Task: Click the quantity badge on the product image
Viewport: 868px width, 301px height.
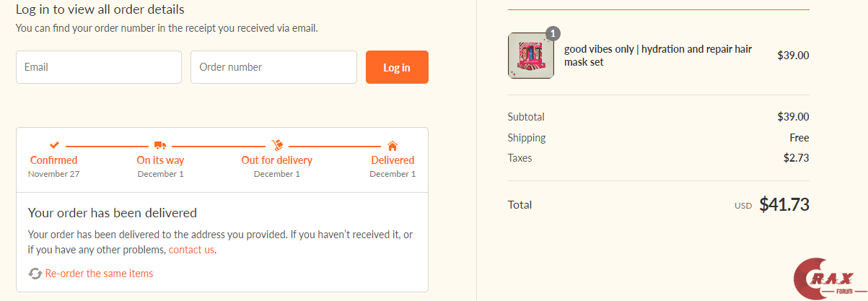Action: (553, 33)
